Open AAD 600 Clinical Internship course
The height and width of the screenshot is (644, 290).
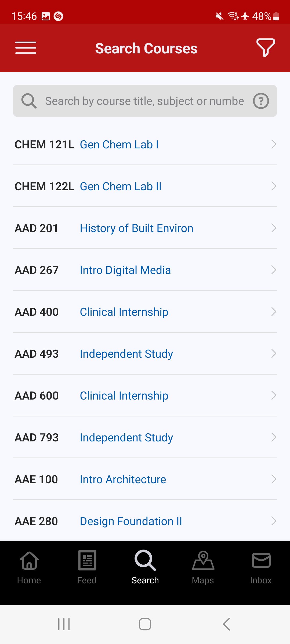124,396
